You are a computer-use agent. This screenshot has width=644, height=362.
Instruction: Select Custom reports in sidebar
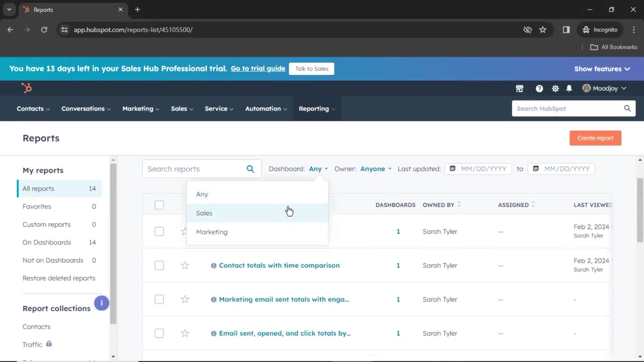[x=59, y=224]
